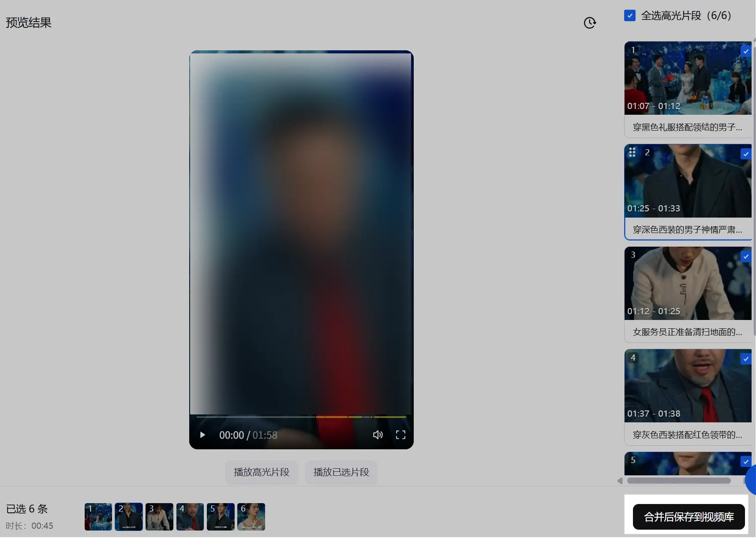This screenshot has height=538, width=756.
Task: Enter fullscreen video mode
Action: (400, 435)
